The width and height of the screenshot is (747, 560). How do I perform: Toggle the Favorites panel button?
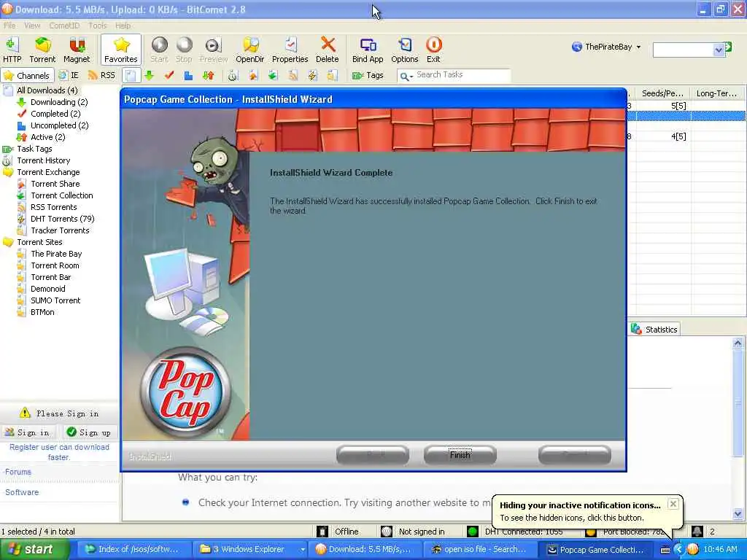(121, 50)
